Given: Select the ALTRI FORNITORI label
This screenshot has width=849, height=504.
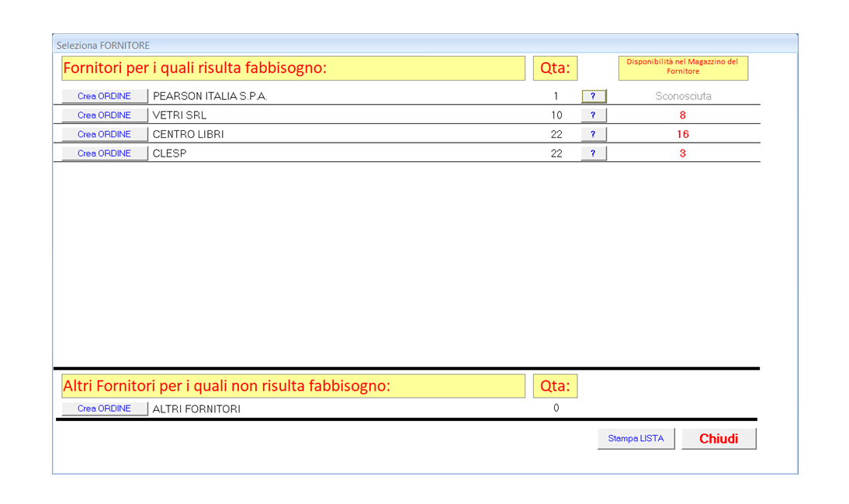Looking at the screenshot, I should tap(196, 409).
